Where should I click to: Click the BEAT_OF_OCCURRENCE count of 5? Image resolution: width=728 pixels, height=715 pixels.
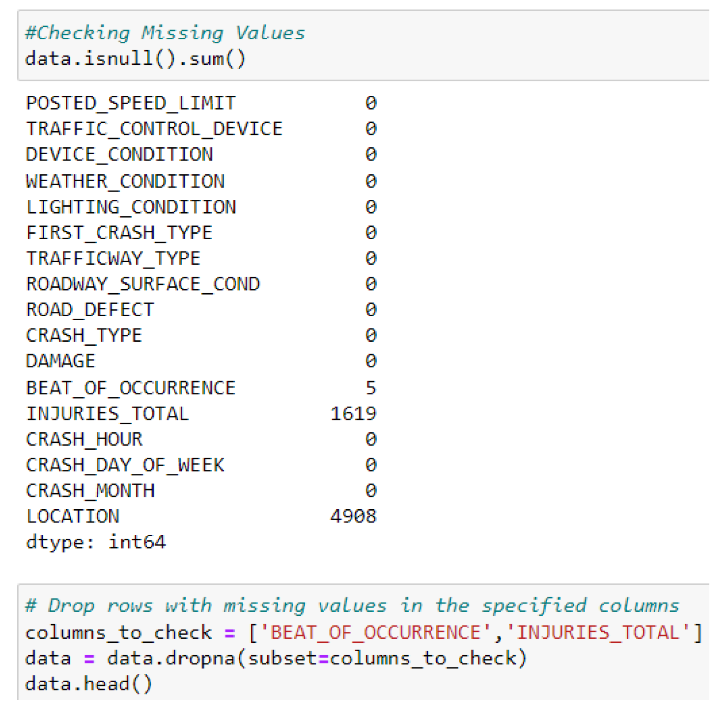click(x=371, y=388)
